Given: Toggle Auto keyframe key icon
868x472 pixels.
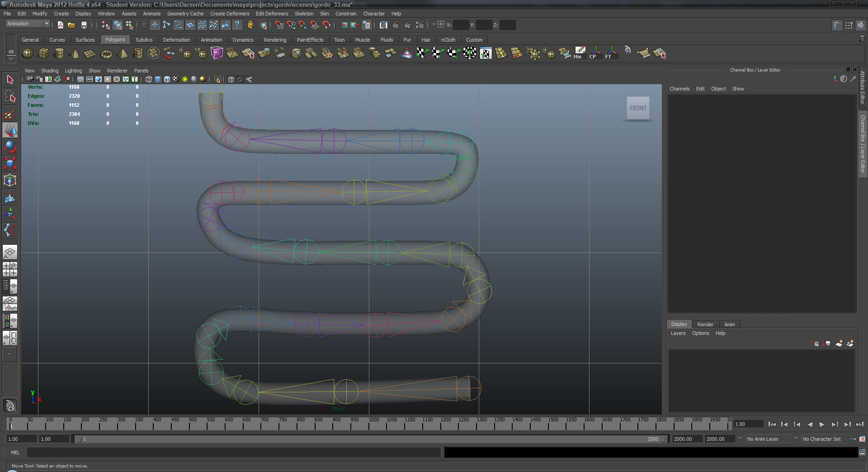Looking at the screenshot, I should click(853, 439).
